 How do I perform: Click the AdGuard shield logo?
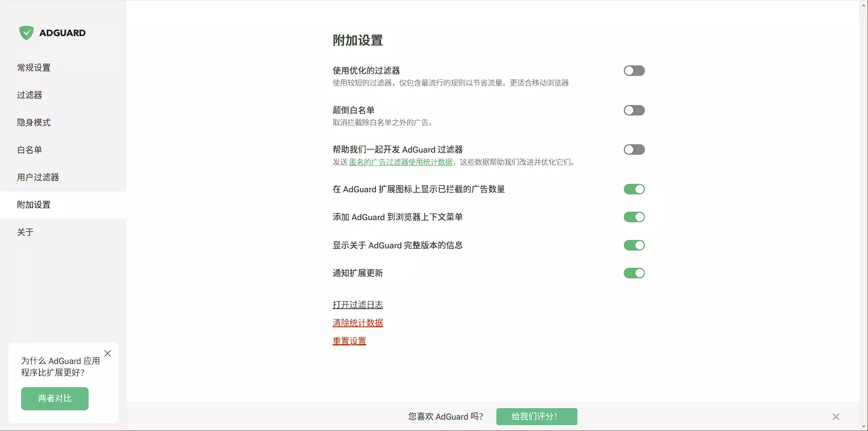coord(27,33)
